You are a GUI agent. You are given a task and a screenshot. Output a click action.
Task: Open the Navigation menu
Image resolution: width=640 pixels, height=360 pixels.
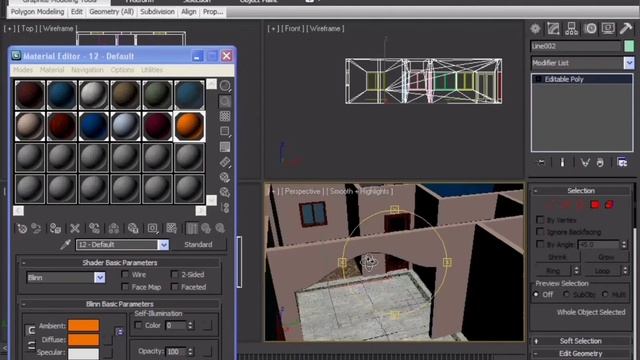tap(87, 70)
